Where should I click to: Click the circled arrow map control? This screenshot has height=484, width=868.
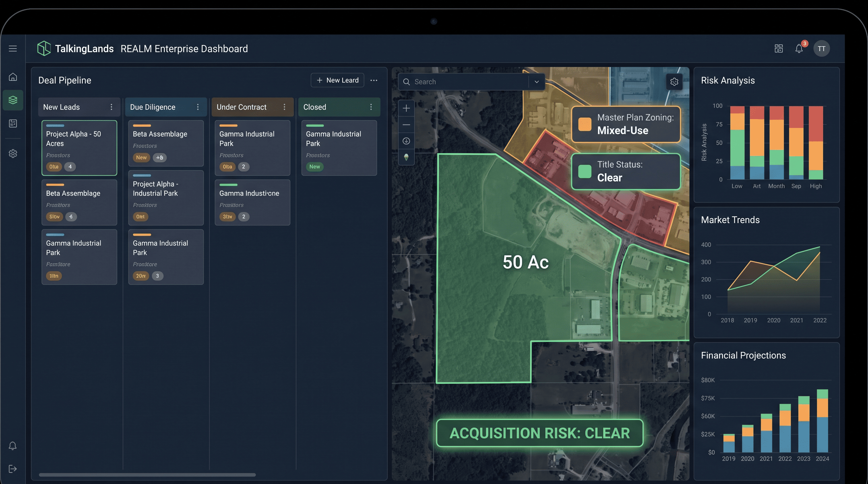pos(406,141)
